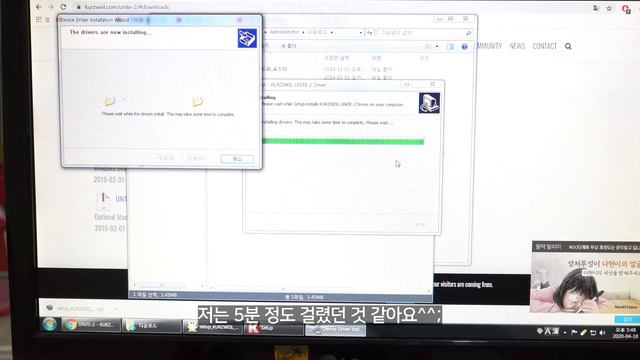Click the Explorer address refresh button
This screenshot has height=360, width=640.
tap(370, 32)
